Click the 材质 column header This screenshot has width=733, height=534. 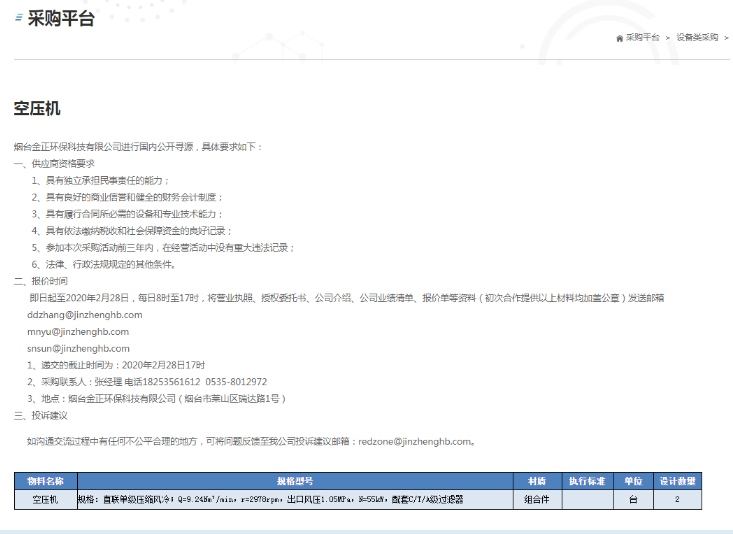pos(537,481)
